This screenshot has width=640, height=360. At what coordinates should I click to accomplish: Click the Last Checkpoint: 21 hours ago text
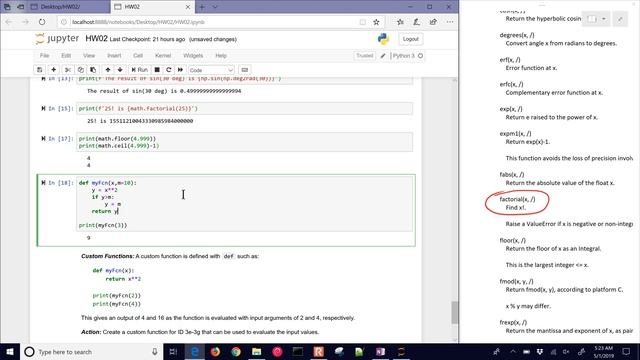pos(147,39)
